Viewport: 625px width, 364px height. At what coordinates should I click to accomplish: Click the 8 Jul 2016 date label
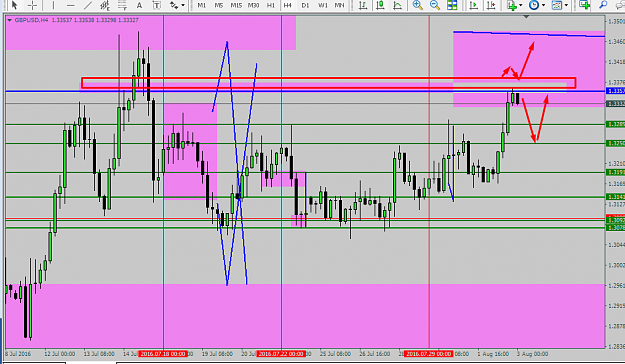pos(18,354)
